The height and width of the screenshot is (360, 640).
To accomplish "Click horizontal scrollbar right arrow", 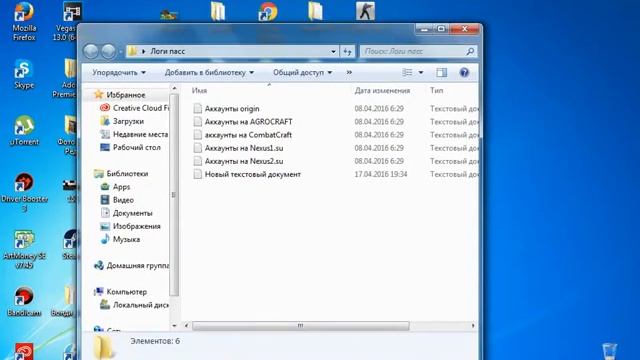I will coord(473,326).
